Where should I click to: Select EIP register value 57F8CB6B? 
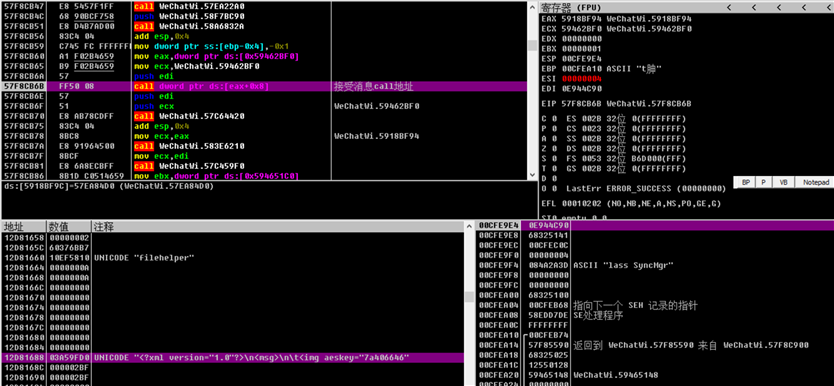(x=581, y=103)
